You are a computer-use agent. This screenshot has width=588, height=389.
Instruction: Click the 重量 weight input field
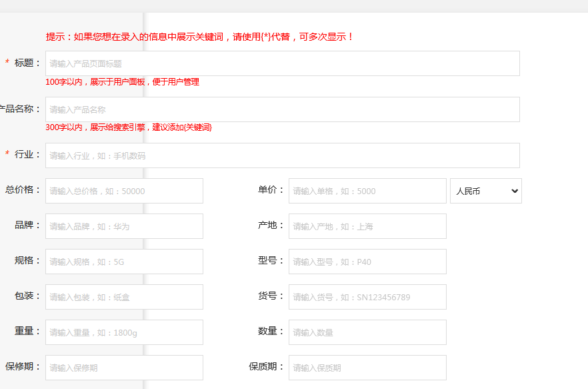pos(124,332)
